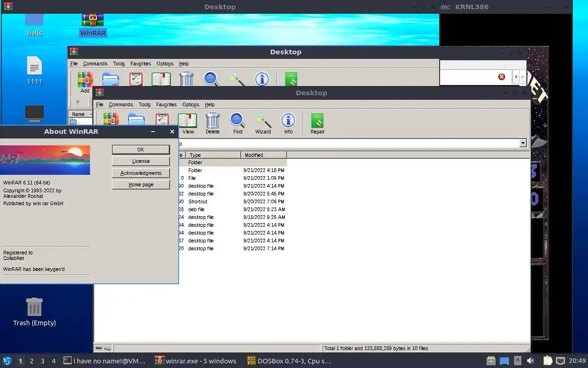Open Commands menu in front WinRAR window
The image size is (588, 368).
[x=121, y=104]
